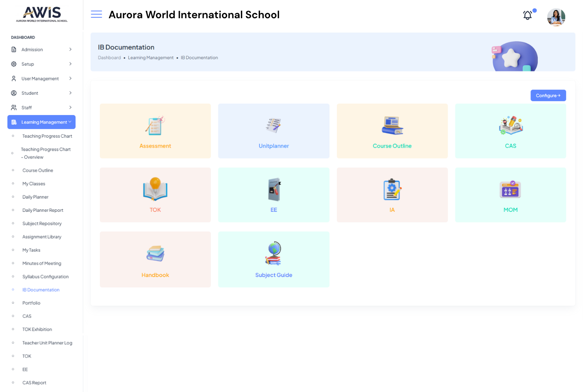The width and height of the screenshot is (583, 392).
Task: Open Daily Planner Report in sidebar
Action: pos(43,210)
